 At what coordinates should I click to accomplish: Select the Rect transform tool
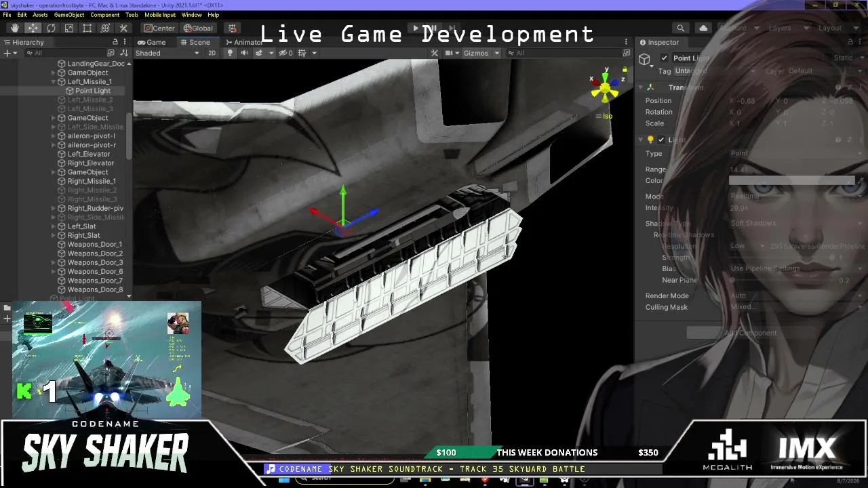tap(87, 28)
